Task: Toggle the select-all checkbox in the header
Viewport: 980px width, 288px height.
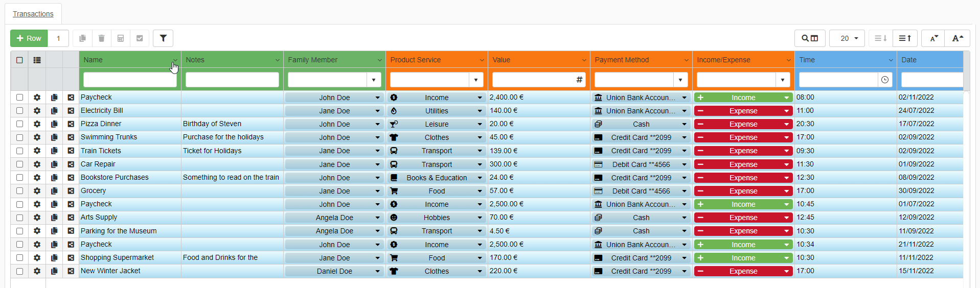Action: point(19,60)
